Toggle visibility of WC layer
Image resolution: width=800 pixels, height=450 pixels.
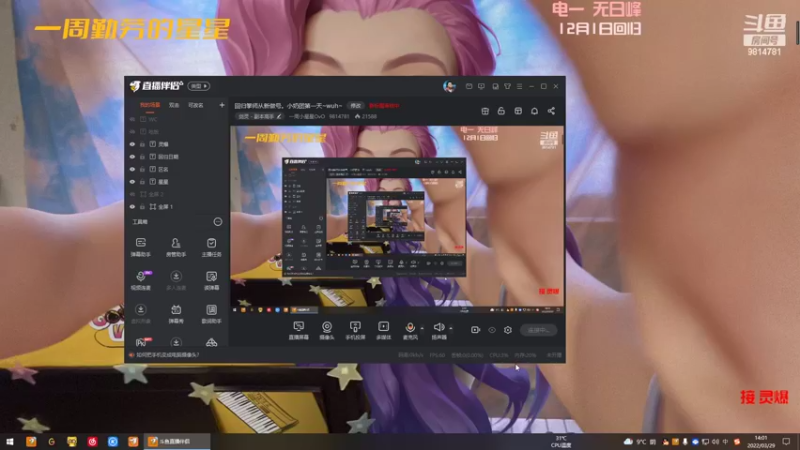coord(132,119)
